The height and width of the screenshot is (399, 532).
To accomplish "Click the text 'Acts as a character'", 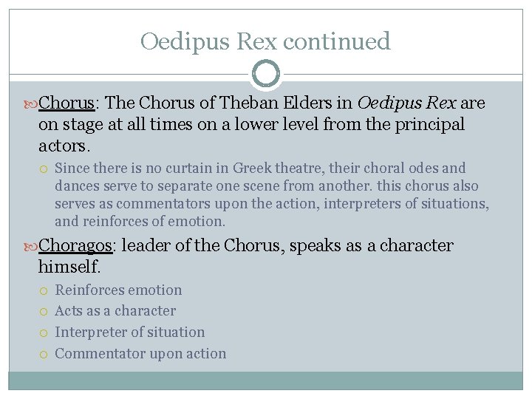I will click(x=115, y=311).
